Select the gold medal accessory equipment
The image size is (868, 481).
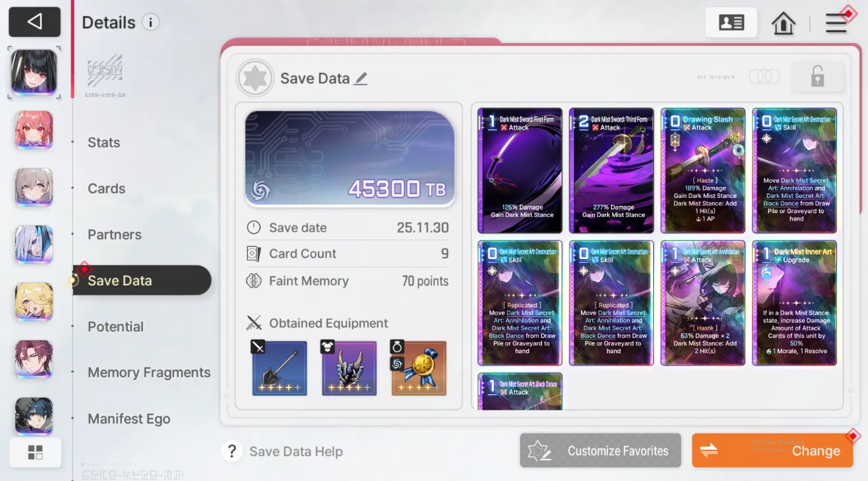point(419,367)
